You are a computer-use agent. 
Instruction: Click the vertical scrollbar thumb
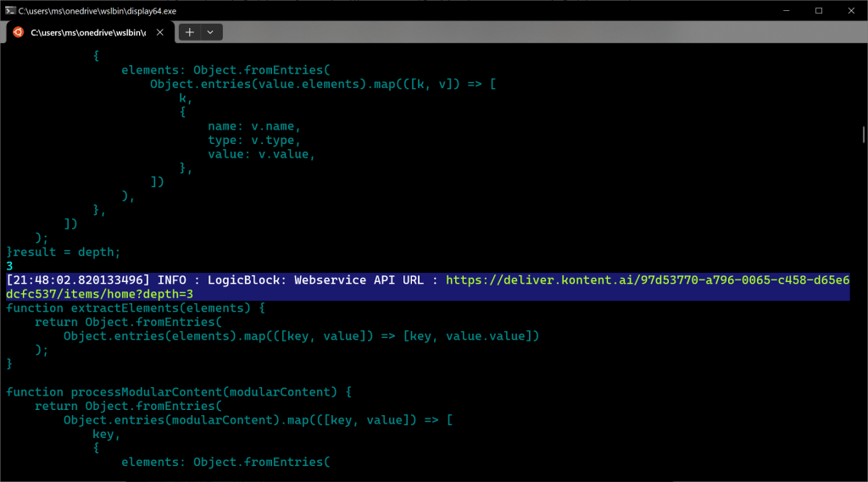pyautogui.click(x=863, y=136)
